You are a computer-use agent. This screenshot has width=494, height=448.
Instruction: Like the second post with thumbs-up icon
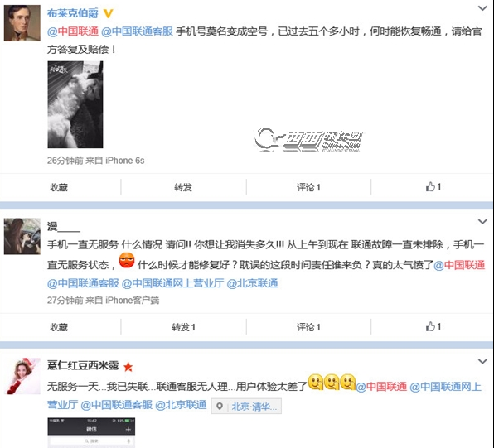433,327
